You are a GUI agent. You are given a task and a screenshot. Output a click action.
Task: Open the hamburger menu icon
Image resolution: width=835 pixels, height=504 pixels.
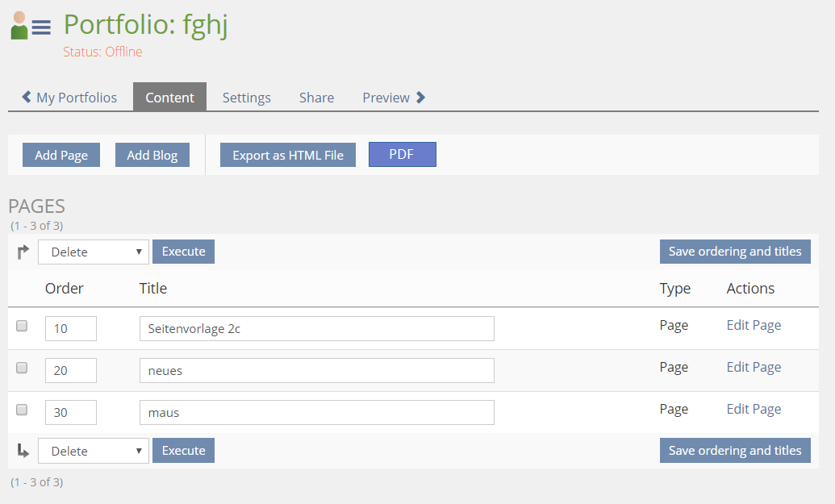(41, 27)
